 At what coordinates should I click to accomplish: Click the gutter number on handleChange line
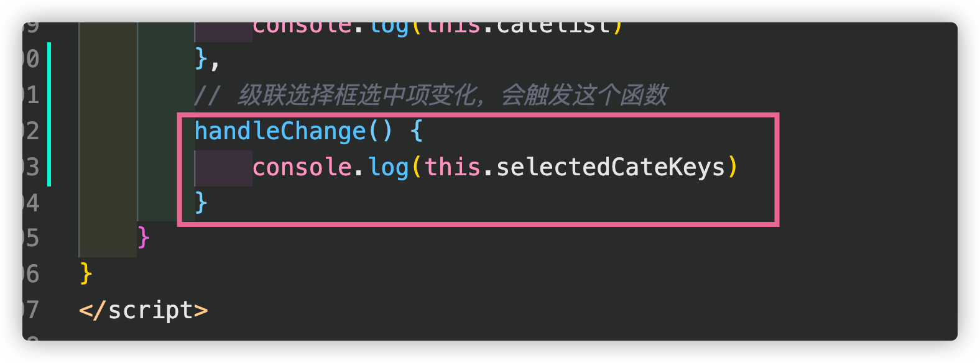click(31, 131)
